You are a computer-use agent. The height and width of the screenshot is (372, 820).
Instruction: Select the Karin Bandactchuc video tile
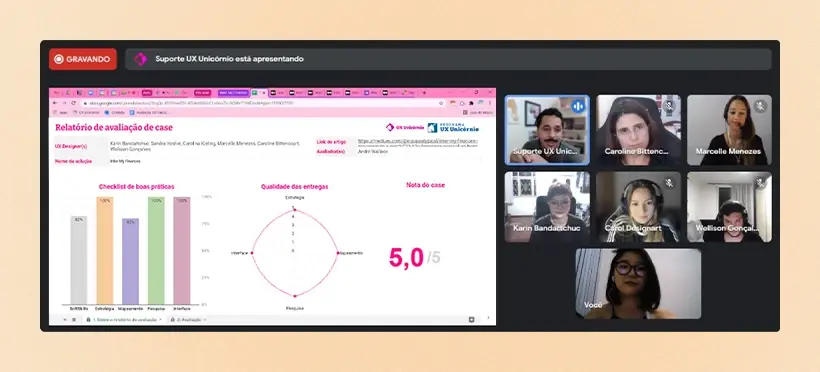coord(547,207)
